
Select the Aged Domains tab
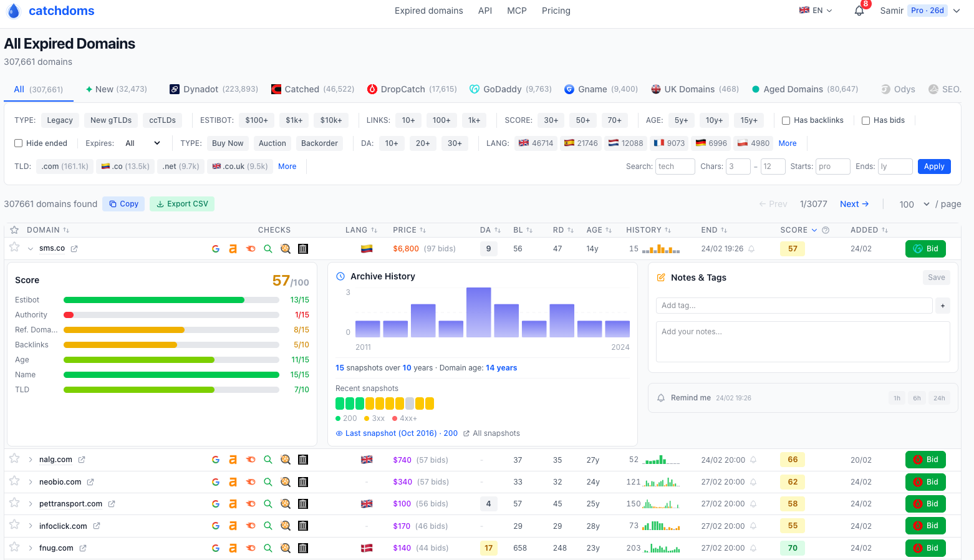pos(805,89)
